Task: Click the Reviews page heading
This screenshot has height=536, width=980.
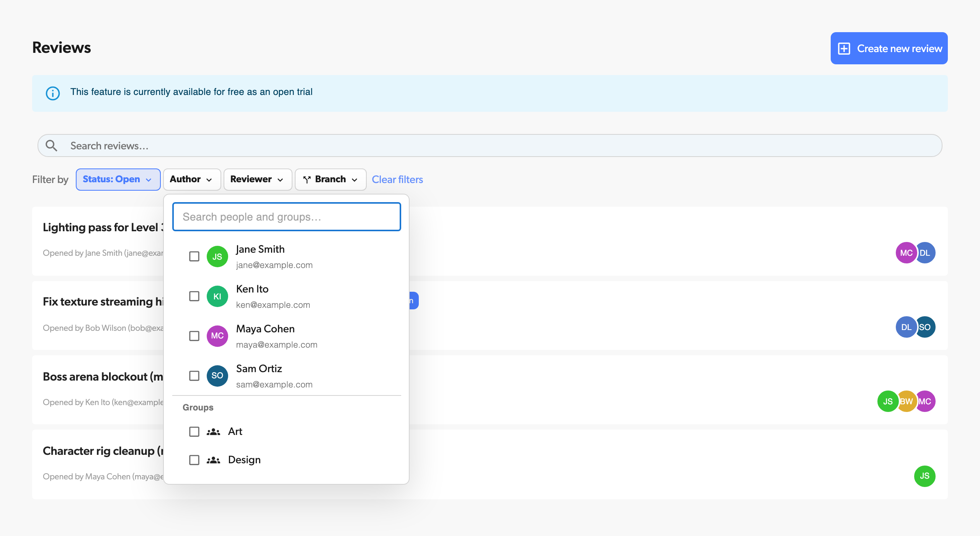Action: [x=61, y=47]
